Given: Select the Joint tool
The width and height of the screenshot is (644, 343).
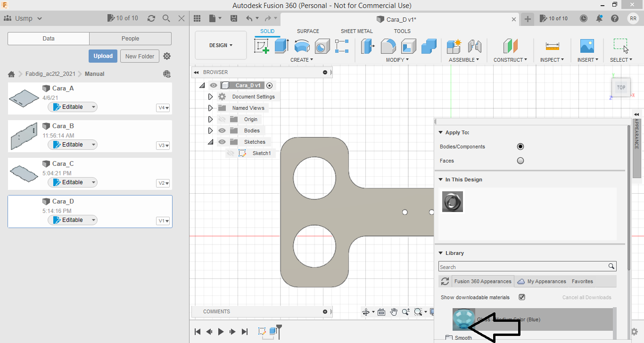Looking at the screenshot, I should tap(474, 46).
